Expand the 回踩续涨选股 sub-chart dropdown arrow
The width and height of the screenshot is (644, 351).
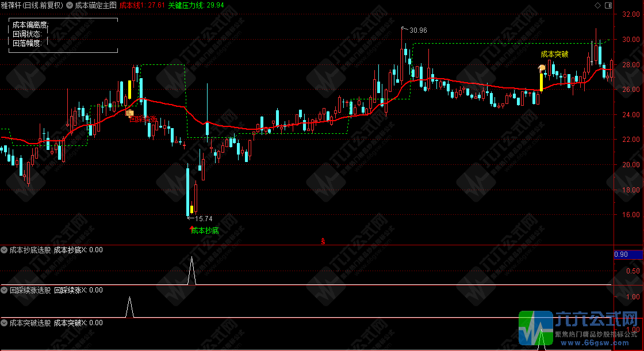click(x=5, y=291)
